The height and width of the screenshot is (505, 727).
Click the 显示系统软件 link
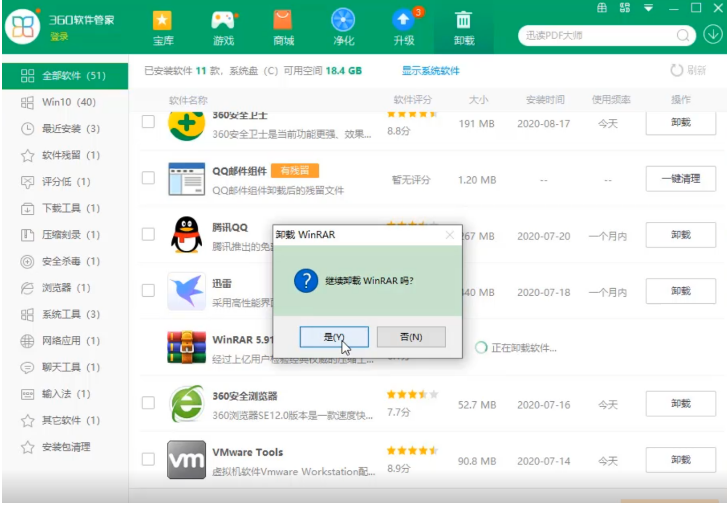click(x=430, y=71)
